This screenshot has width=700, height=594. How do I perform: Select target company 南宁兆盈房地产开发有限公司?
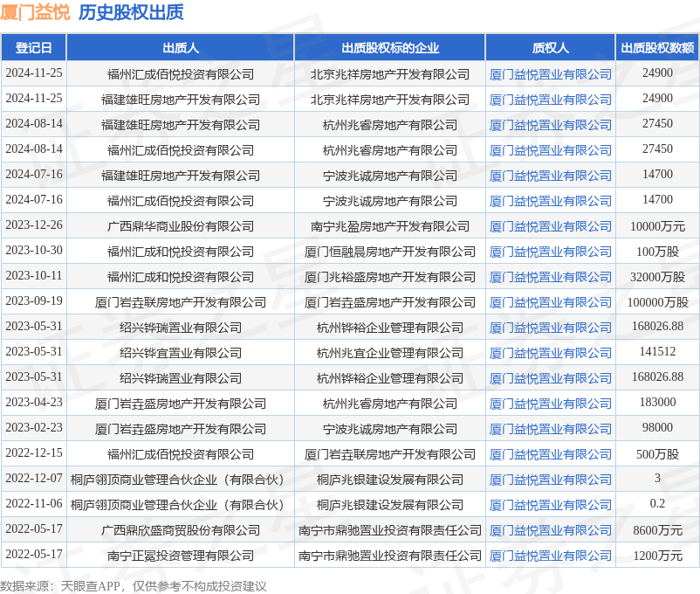coord(390,226)
